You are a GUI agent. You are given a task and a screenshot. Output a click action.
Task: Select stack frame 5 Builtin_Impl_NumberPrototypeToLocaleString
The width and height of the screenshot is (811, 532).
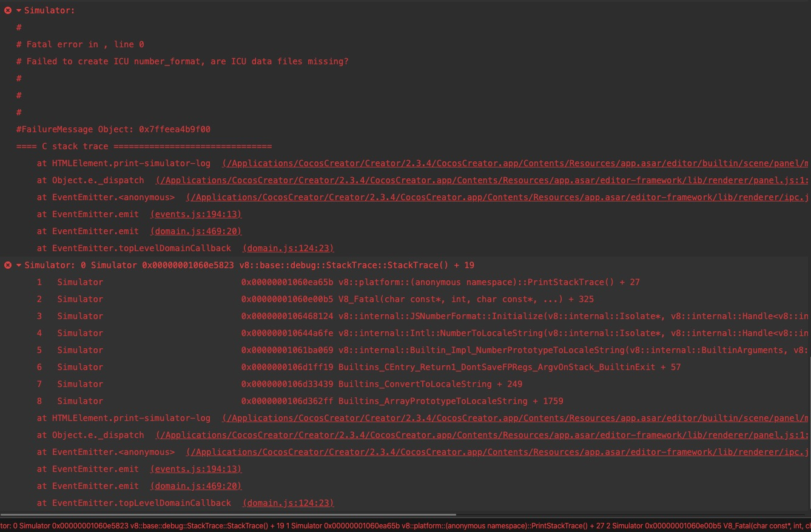(x=423, y=350)
